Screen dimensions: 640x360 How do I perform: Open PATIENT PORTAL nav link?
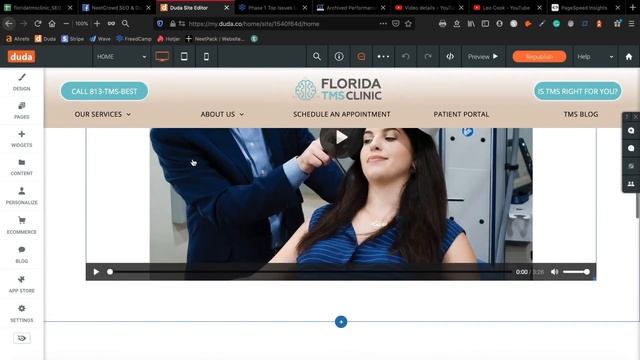click(x=461, y=114)
